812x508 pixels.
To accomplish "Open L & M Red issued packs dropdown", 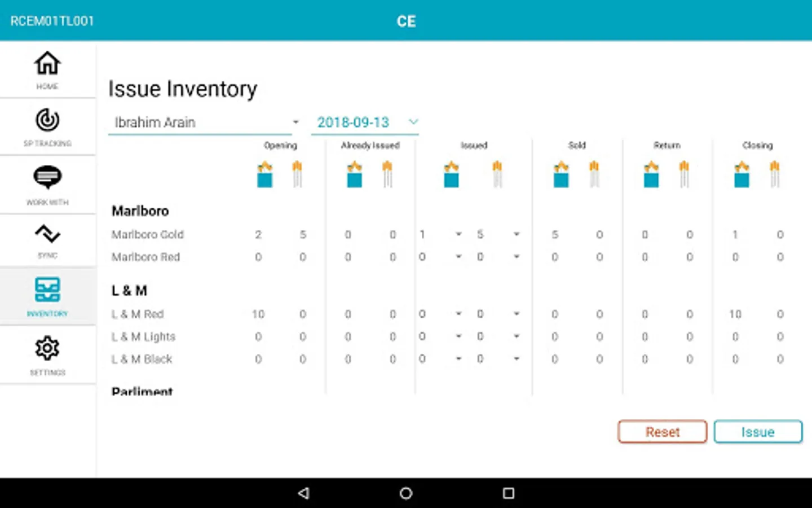I will click(440, 314).
